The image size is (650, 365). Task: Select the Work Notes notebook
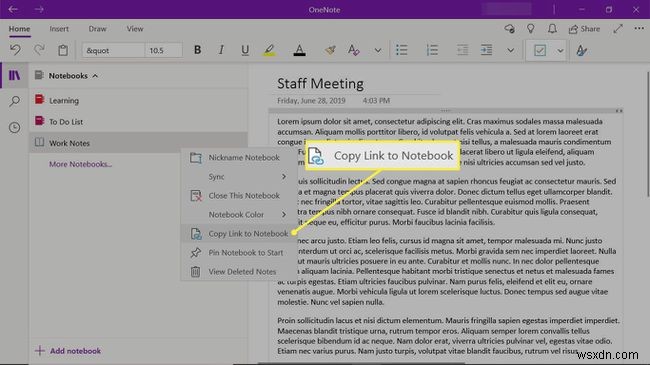click(139, 143)
